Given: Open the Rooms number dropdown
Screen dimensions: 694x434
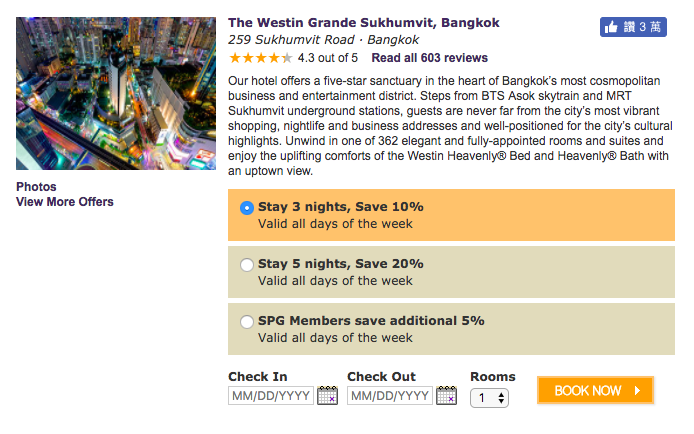Looking at the screenshot, I should coord(489,398).
